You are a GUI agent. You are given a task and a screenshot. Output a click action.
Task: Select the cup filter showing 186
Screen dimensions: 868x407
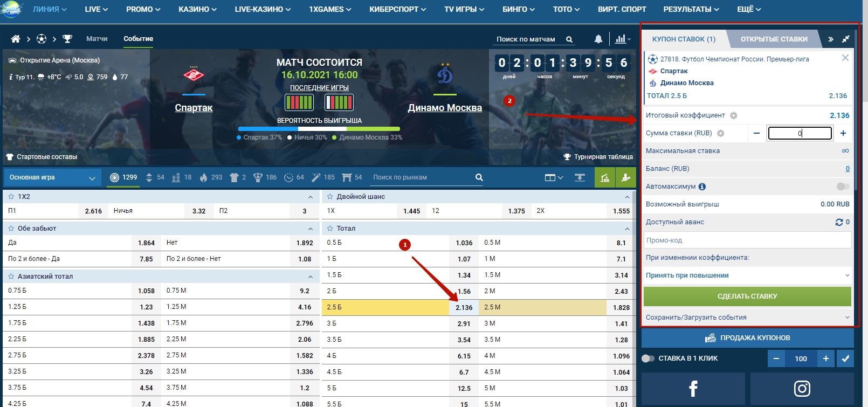pos(265,177)
